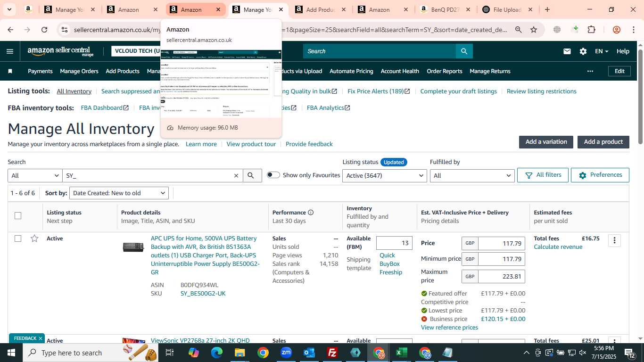Click the Performance info icon
This screenshot has height=362, width=644.
coord(311,213)
